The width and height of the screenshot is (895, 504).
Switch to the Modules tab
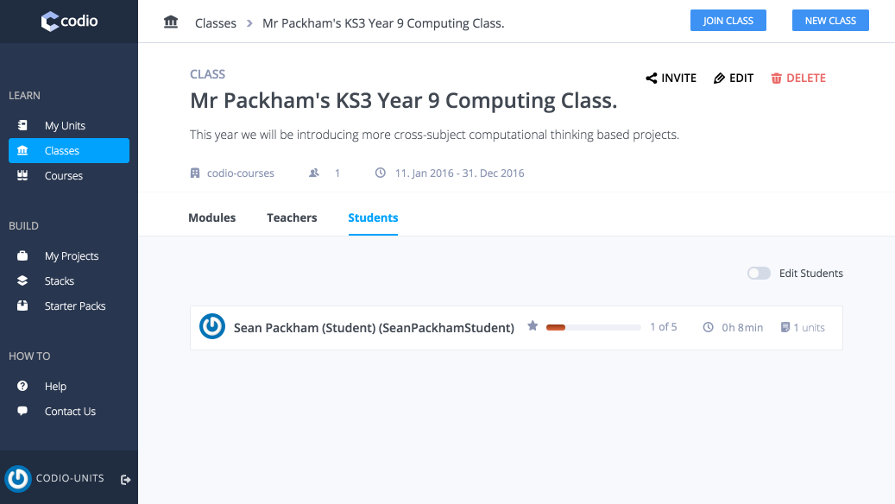coord(212,217)
